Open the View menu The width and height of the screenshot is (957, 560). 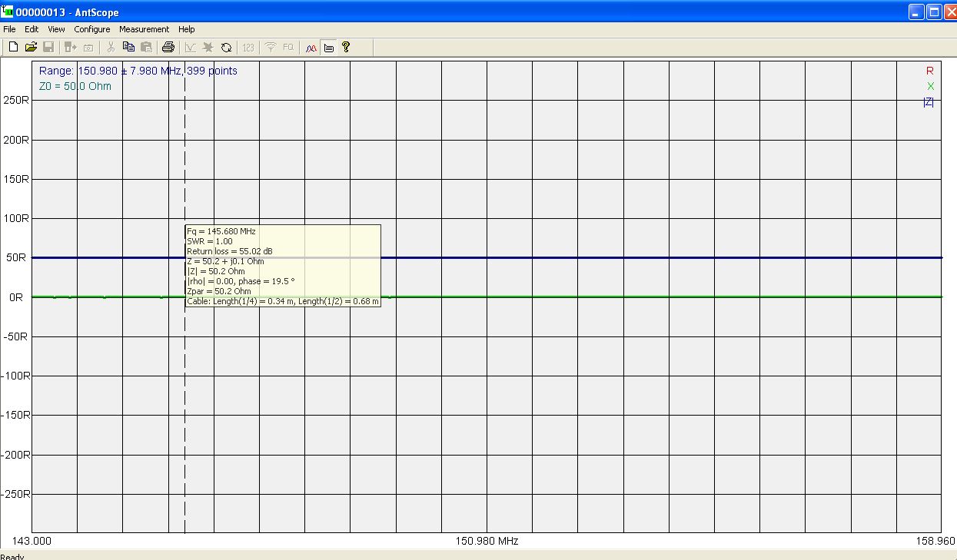click(56, 29)
